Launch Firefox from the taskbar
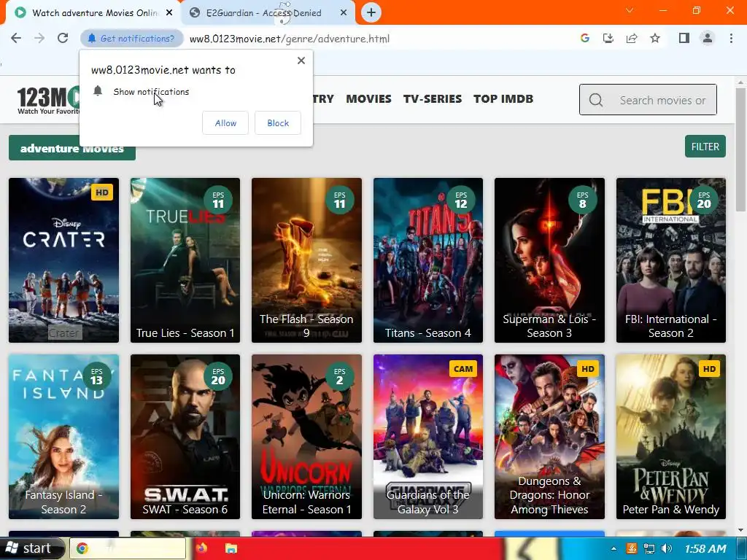Viewport: 747px width, 560px height. point(201,548)
